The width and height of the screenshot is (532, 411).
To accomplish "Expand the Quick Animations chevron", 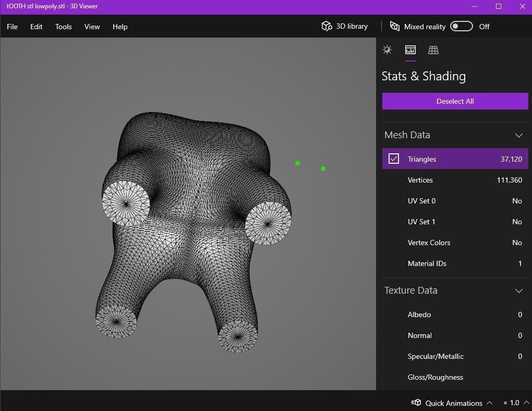I will (x=490, y=403).
